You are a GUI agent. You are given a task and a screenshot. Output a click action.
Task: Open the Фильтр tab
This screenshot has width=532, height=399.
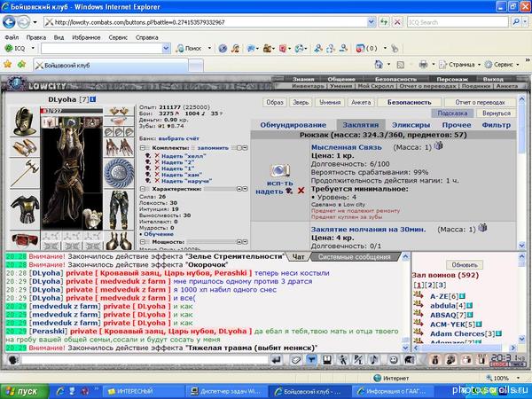pos(496,125)
